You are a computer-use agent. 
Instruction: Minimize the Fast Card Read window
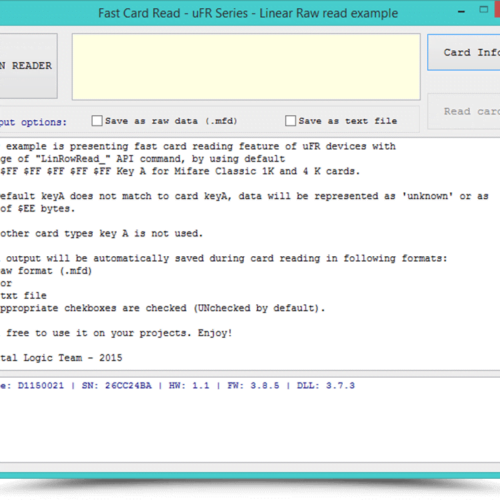point(461,12)
